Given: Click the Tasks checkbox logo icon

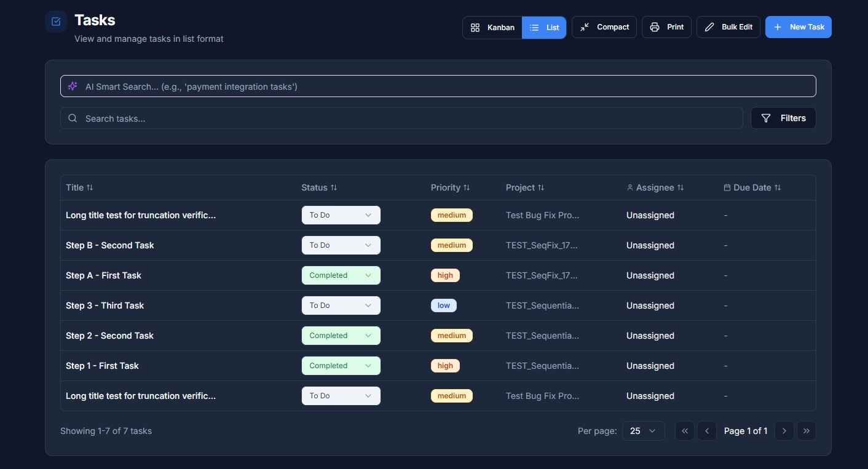Looking at the screenshot, I should point(56,22).
